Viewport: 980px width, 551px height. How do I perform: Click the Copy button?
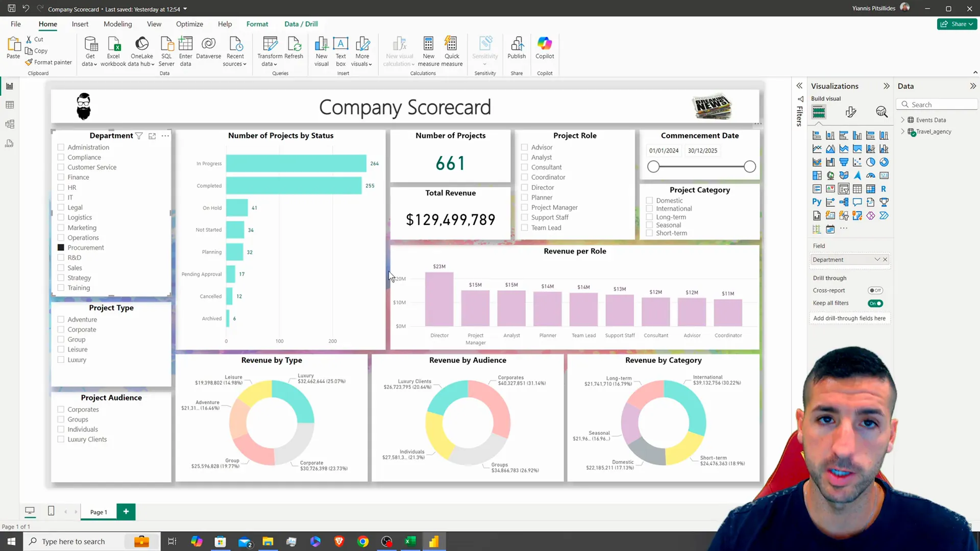[36, 51]
